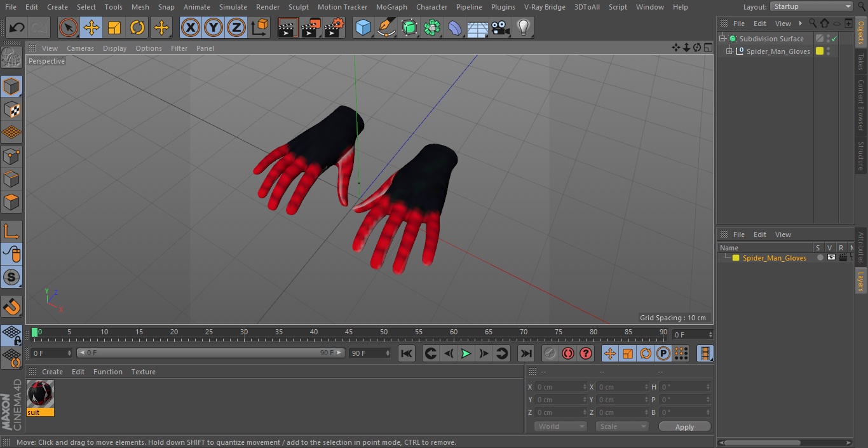868x448 pixels.
Task: Enable the Axis mode L icon
Action: (x=11, y=231)
